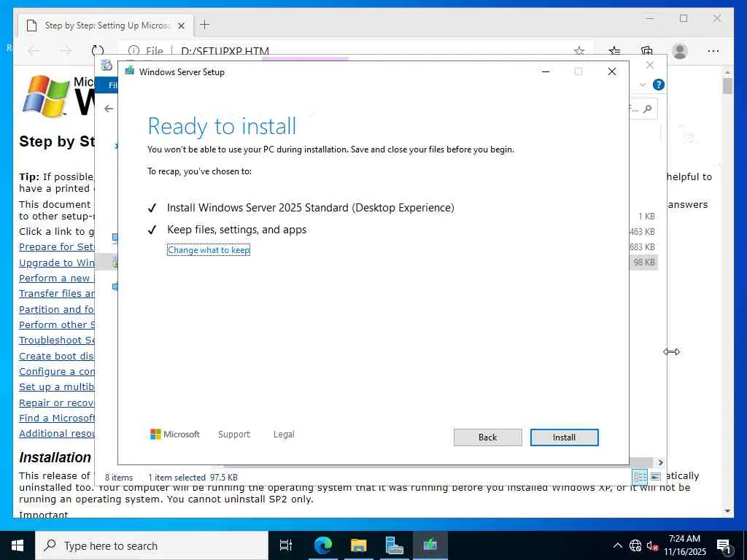The image size is (747, 560).
Task: Click the muted volume tray icon
Action: click(653, 545)
